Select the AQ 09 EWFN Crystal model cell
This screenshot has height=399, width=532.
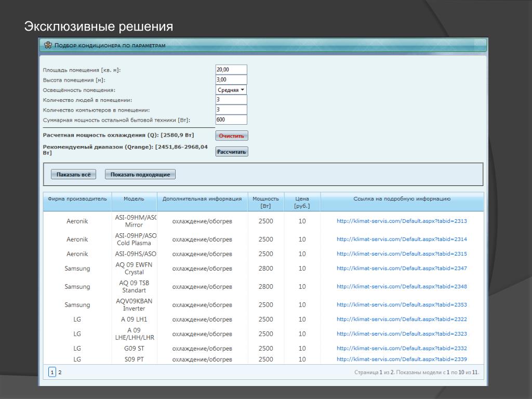tap(134, 269)
